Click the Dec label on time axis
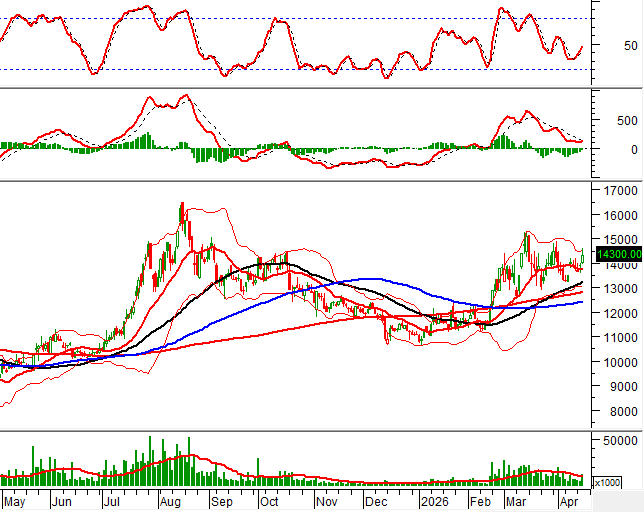 point(377,501)
